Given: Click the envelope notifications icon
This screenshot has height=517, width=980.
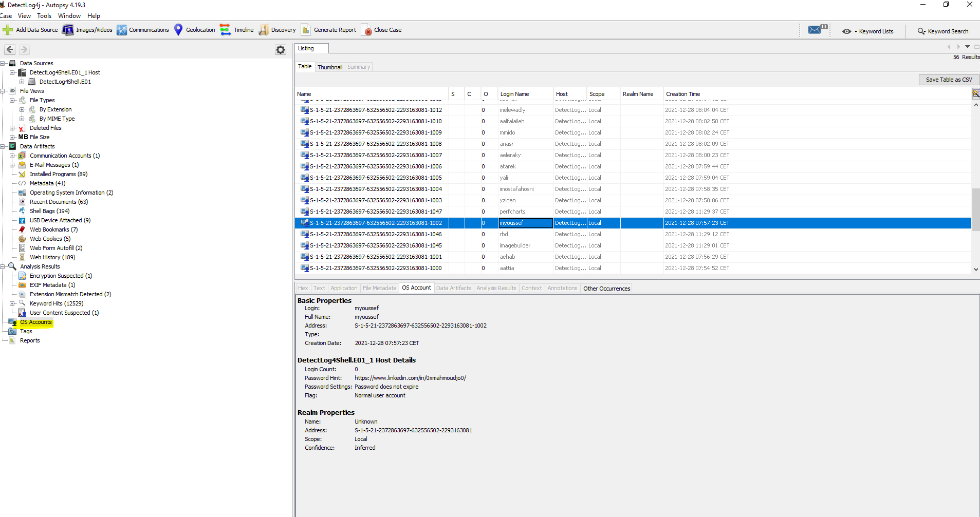Looking at the screenshot, I should point(815,30).
